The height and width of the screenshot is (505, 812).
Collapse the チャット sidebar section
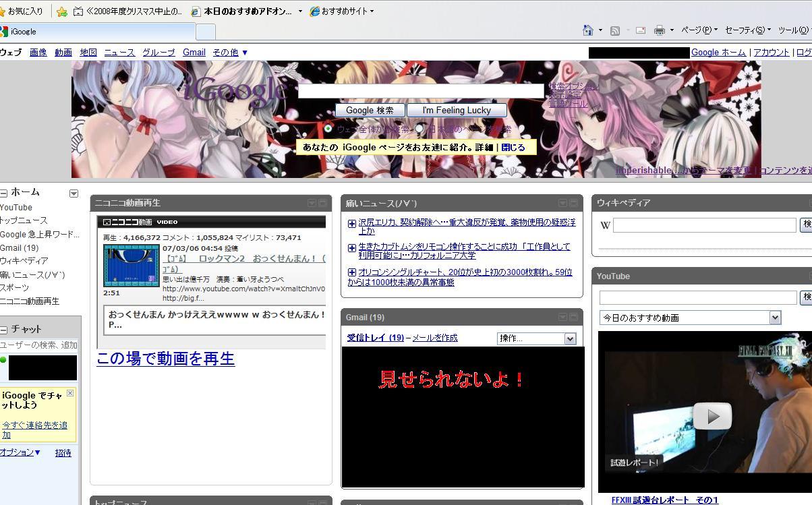pyautogui.click(x=3, y=330)
